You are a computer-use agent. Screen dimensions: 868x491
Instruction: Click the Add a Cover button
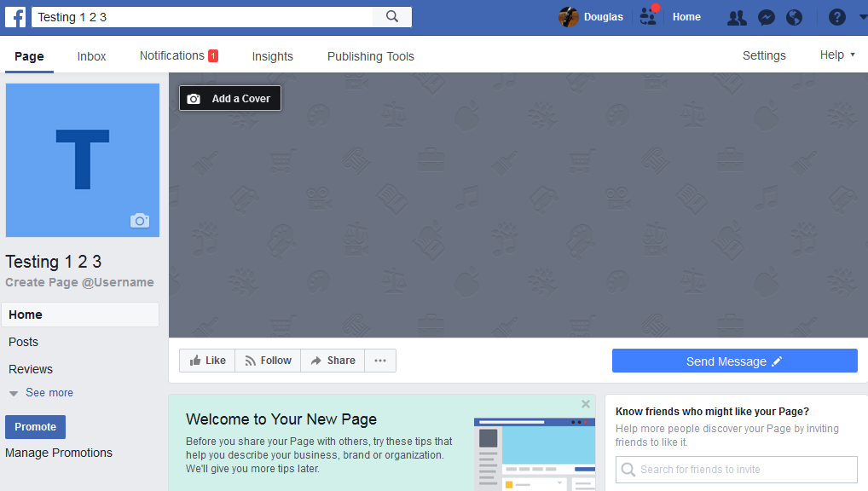point(229,98)
